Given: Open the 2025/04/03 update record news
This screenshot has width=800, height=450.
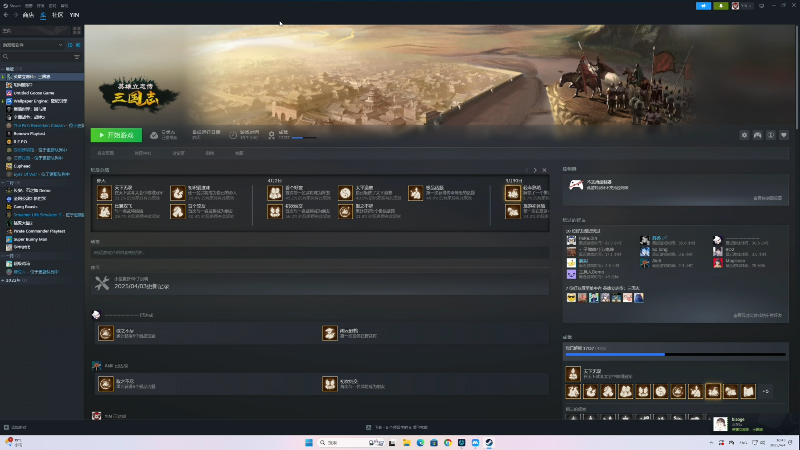Looking at the screenshot, I should (x=142, y=287).
